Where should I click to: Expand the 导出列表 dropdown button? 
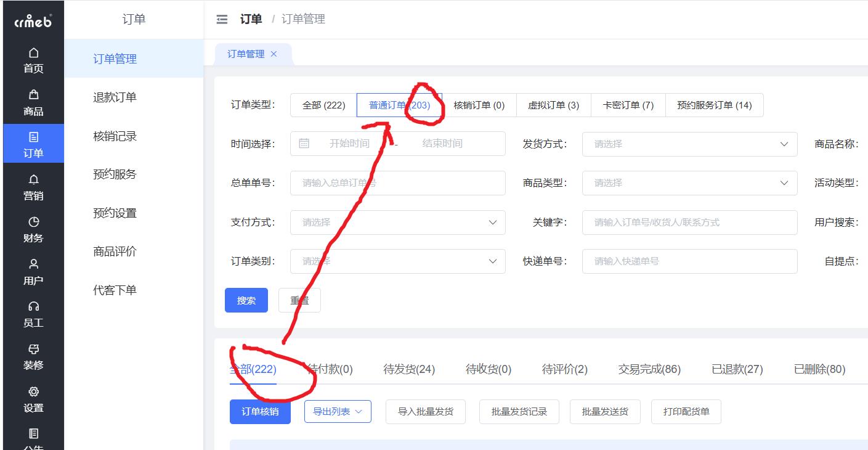click(338, 412)
